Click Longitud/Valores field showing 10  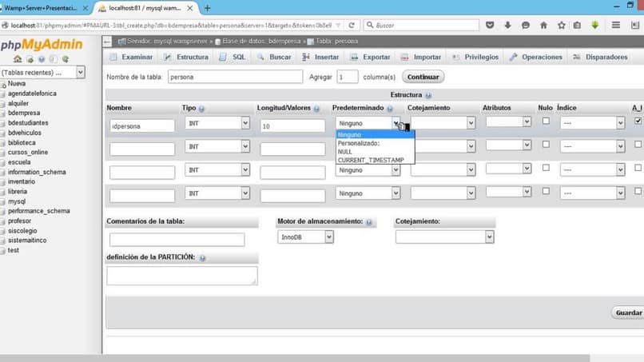click(293, 126)
